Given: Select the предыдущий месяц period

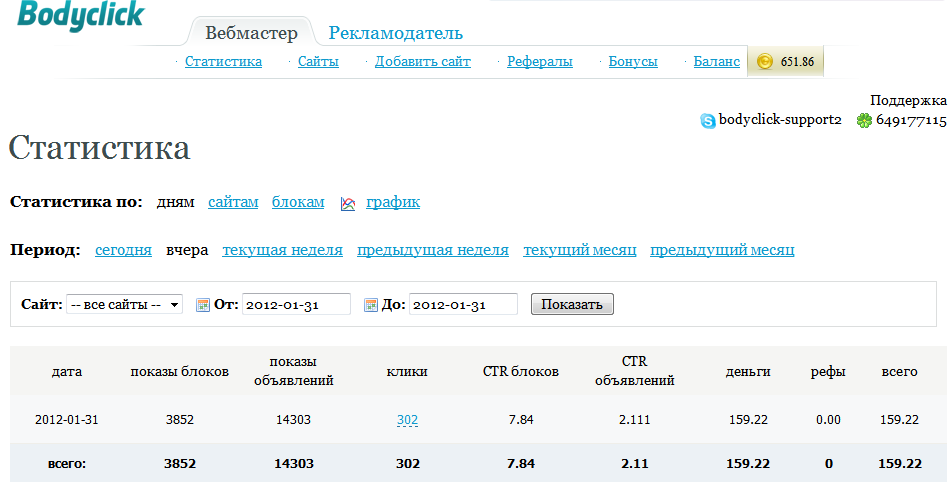Looking at the screenshot, I should 722,250.
